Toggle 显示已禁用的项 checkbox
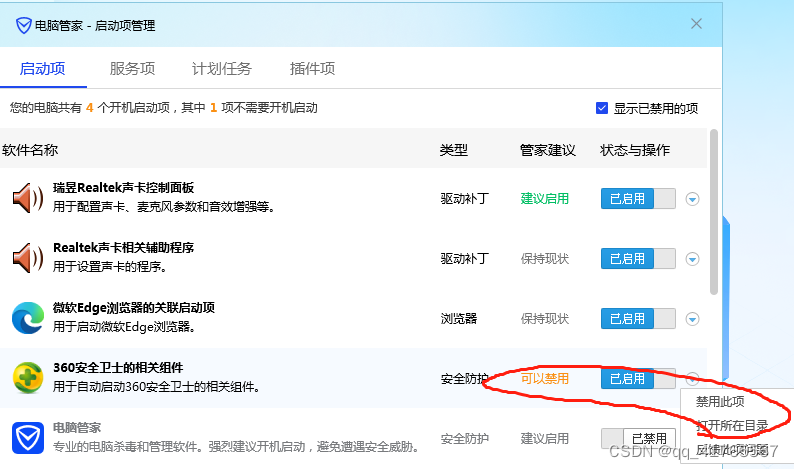This screenshot has width=794, height=469. [602, 108]
